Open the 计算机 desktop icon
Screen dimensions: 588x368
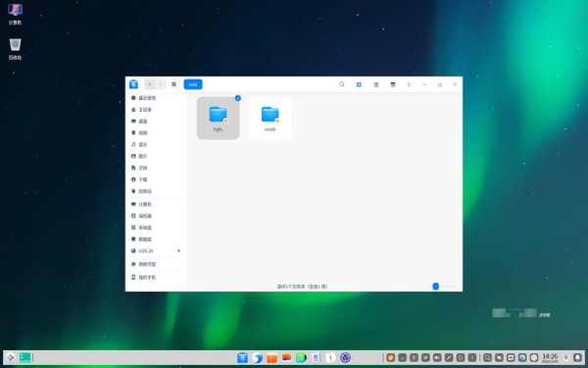(x=15, y=14)
